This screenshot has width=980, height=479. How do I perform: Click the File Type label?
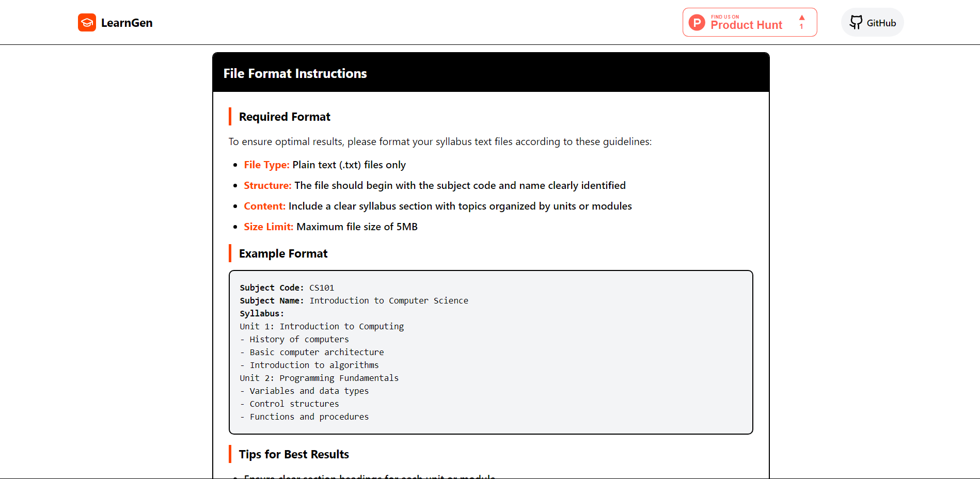click(266, 165)
